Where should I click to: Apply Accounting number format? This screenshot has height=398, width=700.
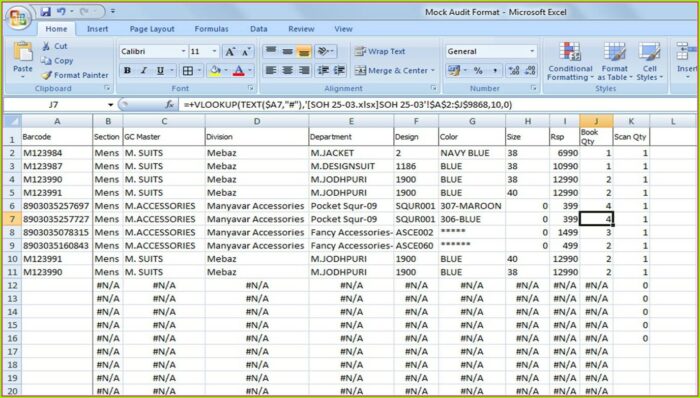coord(454,70)
